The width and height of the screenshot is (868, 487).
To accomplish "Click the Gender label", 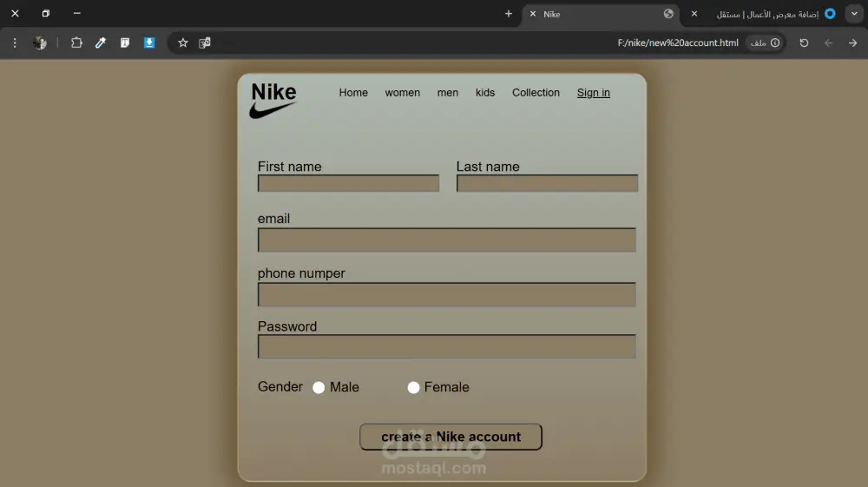I will point(280,387).
